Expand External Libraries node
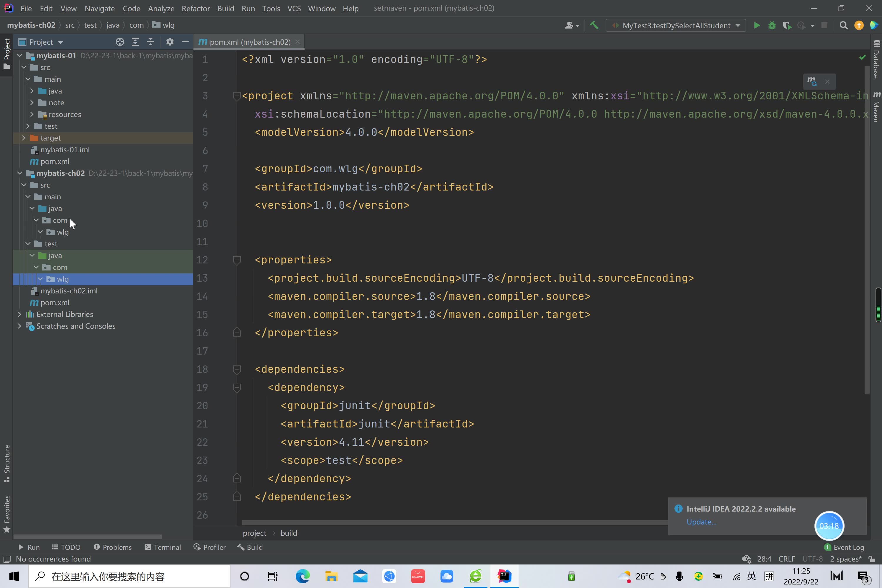 point(19,314)
